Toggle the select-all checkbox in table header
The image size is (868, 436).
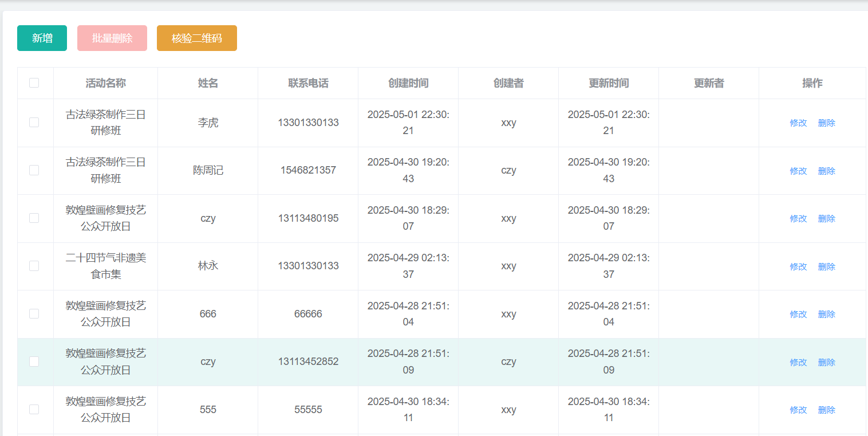34,83
